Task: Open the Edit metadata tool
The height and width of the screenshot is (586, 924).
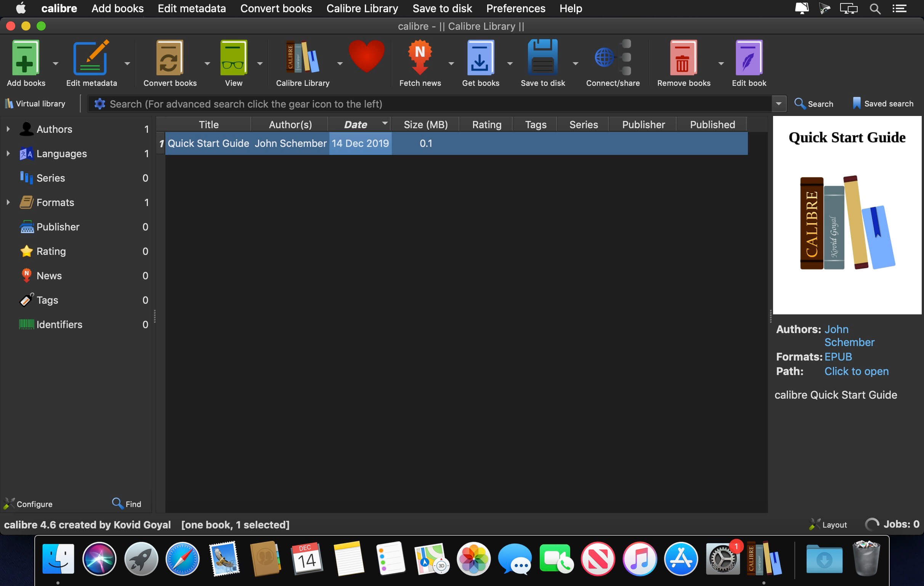Action: tap(91, 58)
